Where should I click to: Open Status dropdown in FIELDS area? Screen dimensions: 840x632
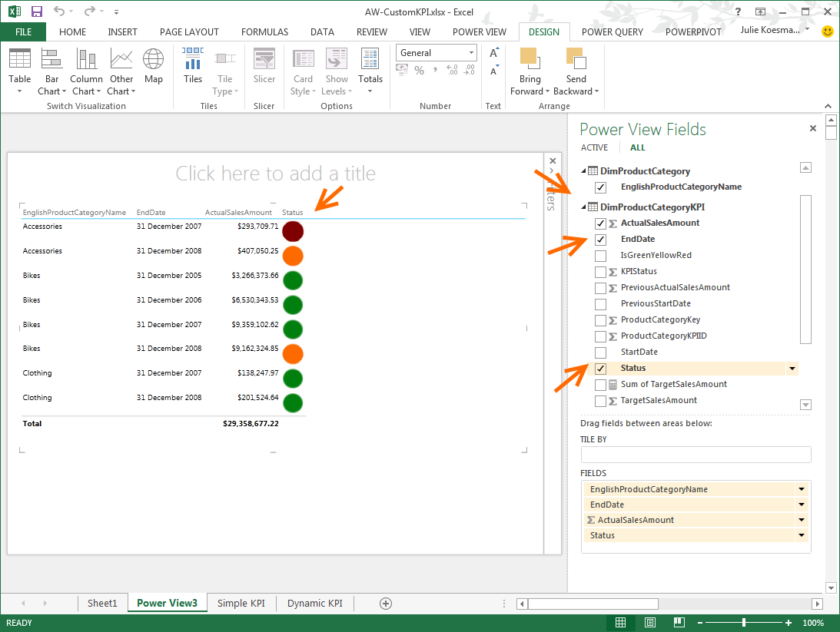[x=802, y=535]
